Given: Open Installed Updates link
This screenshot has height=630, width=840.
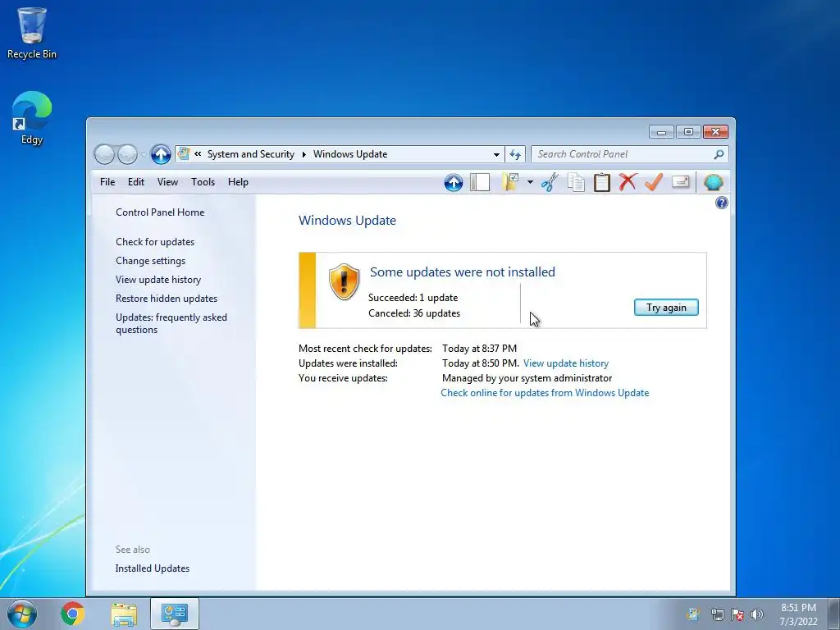Looking at the screenshot, I should click(152, 568).
